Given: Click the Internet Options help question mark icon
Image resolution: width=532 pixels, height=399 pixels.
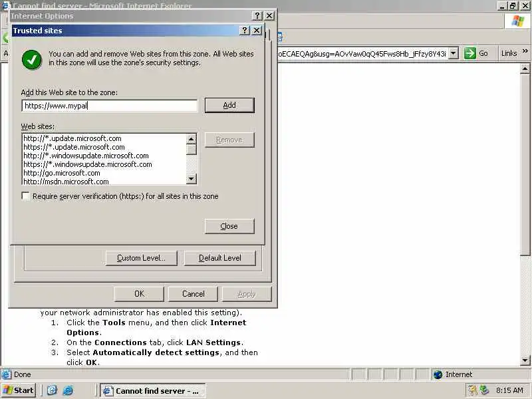Looking at the screenshot, I should [257, 15].
